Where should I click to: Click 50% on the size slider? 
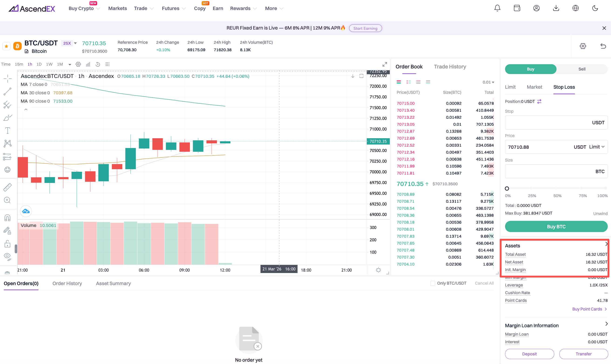[x=556, y=188]
